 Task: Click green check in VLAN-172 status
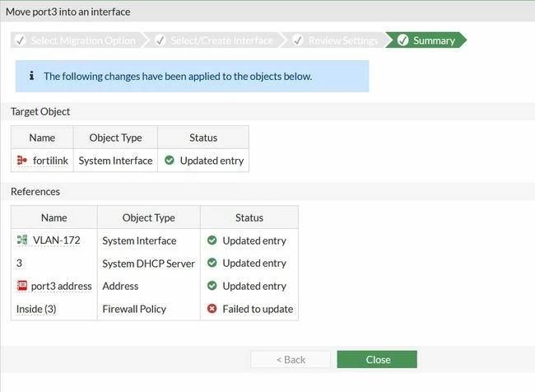212,240
